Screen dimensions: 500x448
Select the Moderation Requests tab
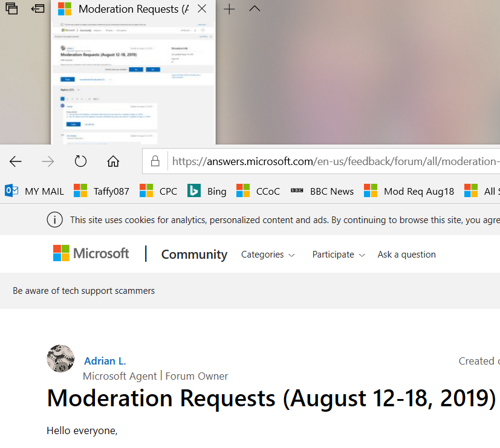(x=127, y=9)
